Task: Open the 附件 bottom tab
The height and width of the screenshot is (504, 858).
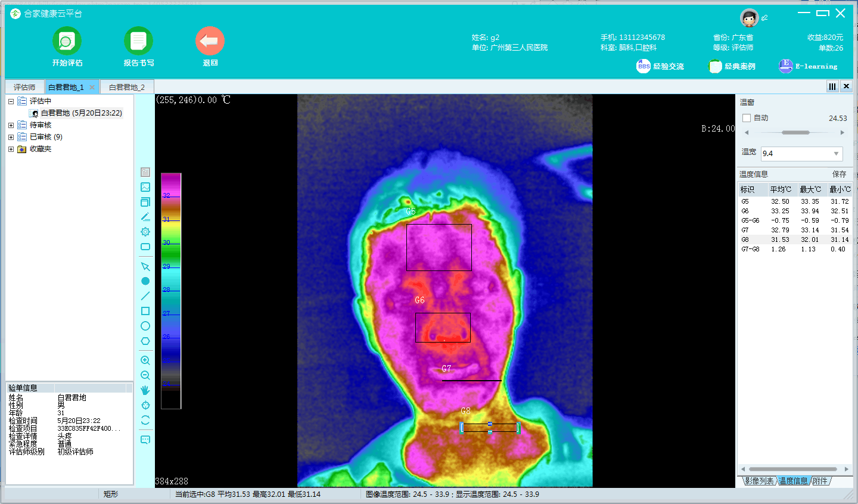Action: (820, 481)
